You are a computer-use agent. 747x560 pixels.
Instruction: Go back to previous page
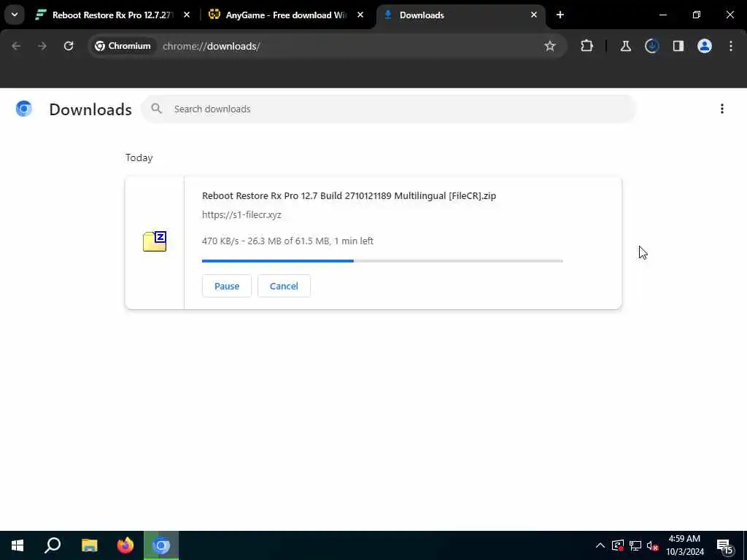click(16, 46)
